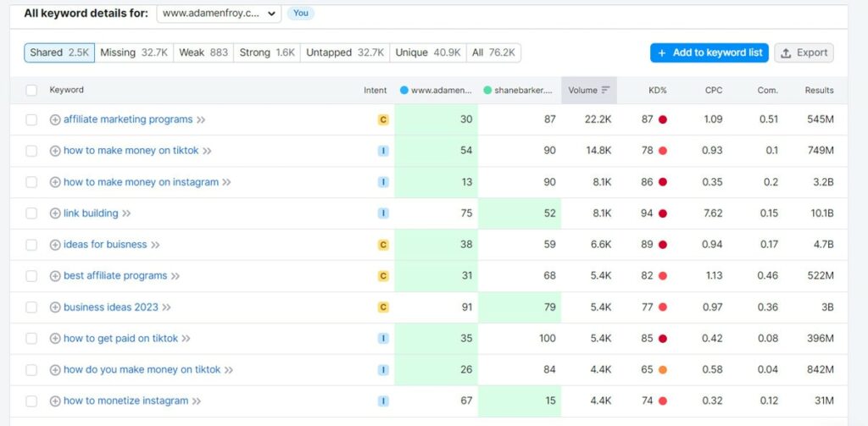The height and width of the screenshot is (426, 868).
Task: Toggle the select-all checkbox in table header
Action: pyautogui.click(x=31, y=90)
